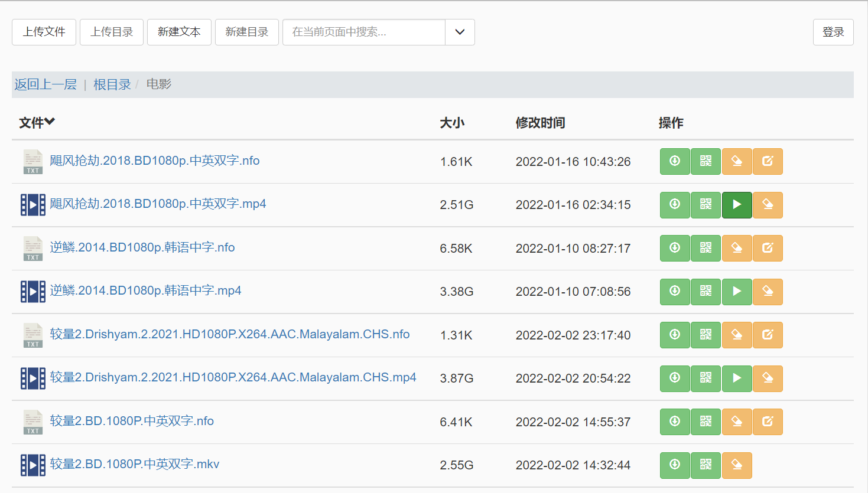This screenshot has width=868, height=493.
Task: Click the 操作 column header
Action: click(671, 123)
